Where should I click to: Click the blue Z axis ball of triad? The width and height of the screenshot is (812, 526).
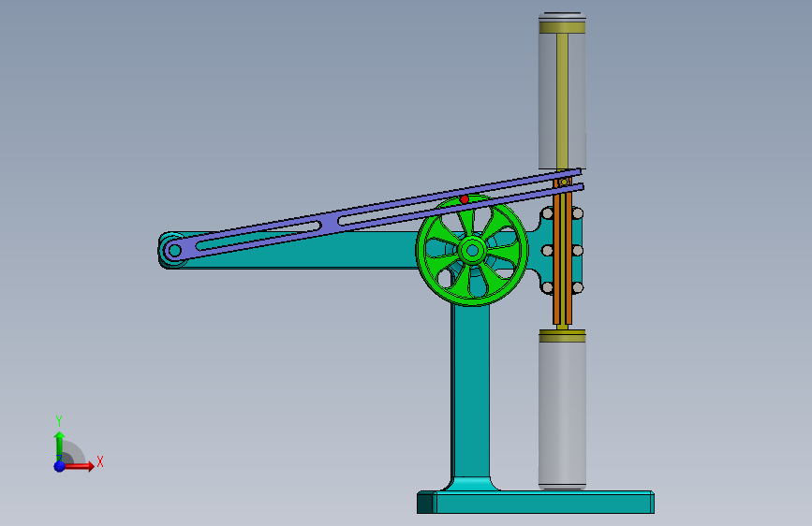coord(60,466)
